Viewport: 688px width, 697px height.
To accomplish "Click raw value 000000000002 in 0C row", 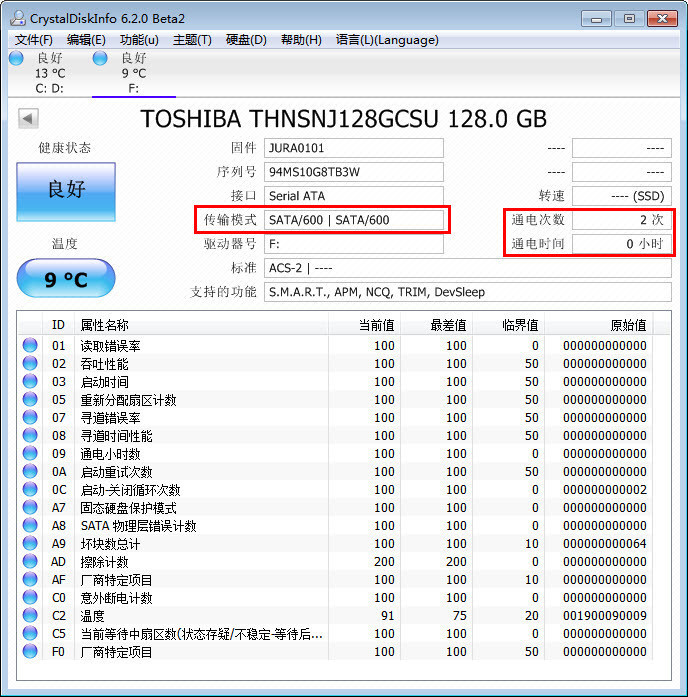I will click(604, 490).
